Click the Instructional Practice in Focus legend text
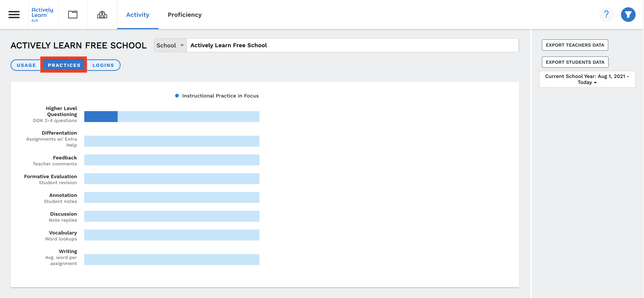 coord(220,96)
